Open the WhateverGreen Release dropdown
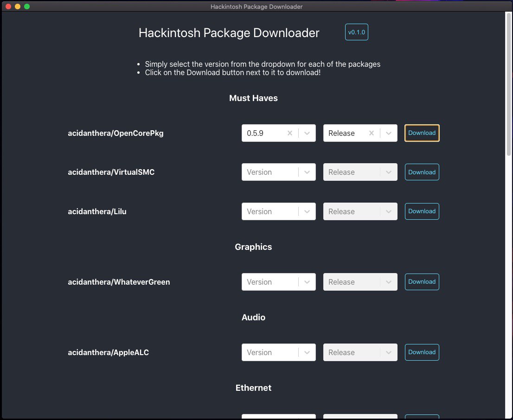Viewport: 513px width, 420px height. tap(360, 282)
